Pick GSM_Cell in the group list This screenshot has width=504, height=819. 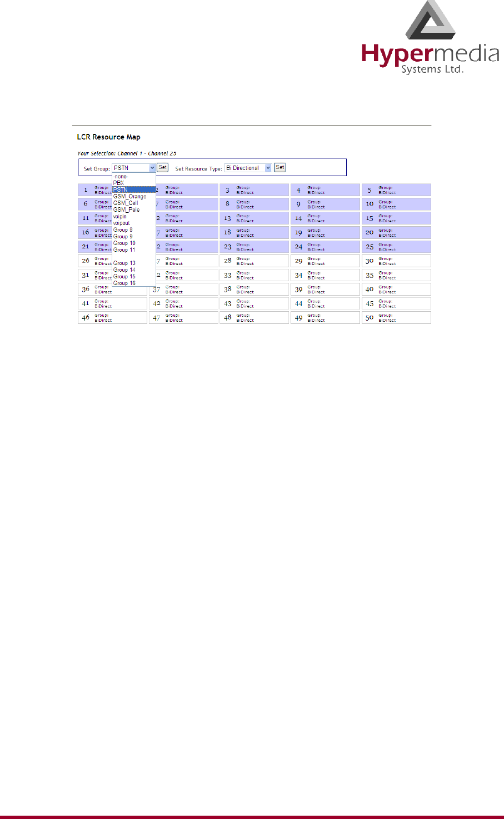coord(134,203)
